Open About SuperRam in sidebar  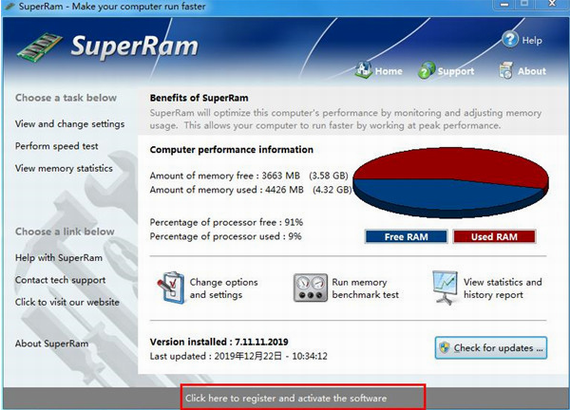(52, 343)
